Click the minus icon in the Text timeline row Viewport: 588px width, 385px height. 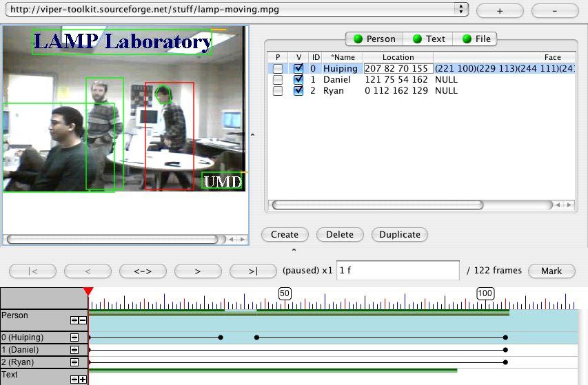pyautogui.click(x=74, y=379)
